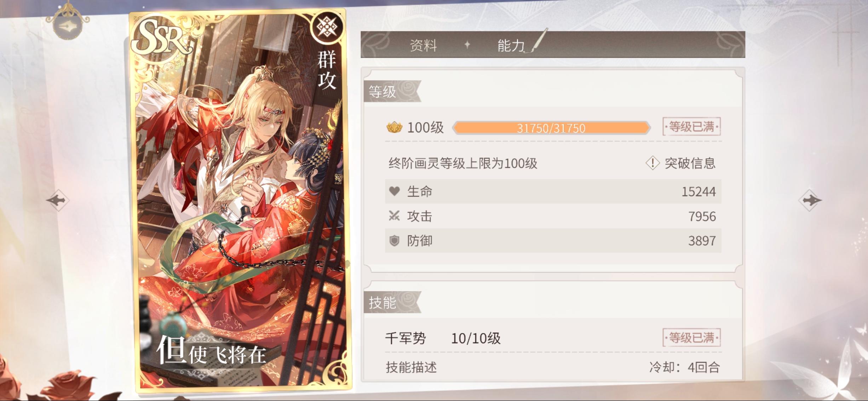Tap the group attack type emblem
The width and height of the screenshot is (868, 401).
click(327, 27)
